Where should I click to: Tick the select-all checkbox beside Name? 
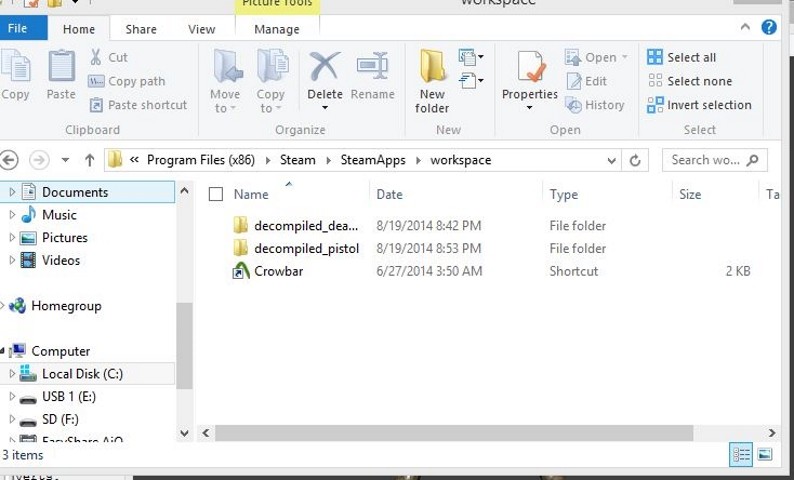point(216,194)
